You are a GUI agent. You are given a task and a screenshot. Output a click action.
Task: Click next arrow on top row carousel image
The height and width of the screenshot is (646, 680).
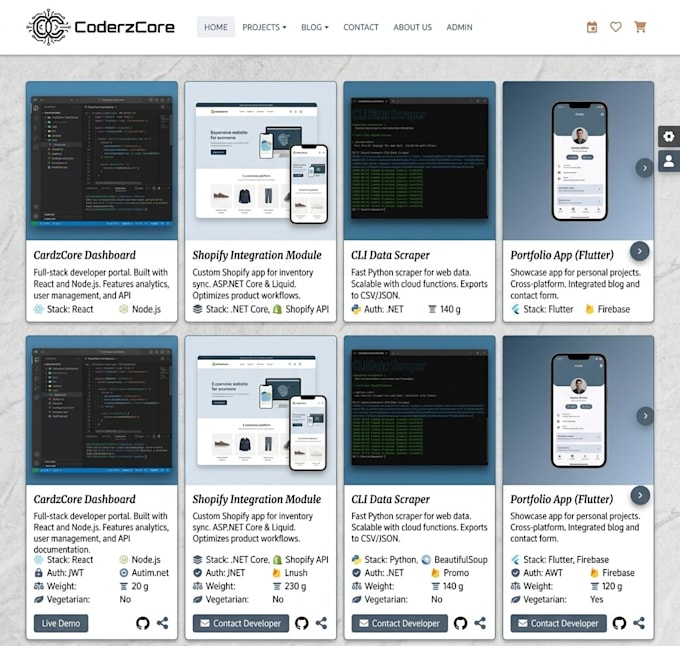click(x=644, y=168)
